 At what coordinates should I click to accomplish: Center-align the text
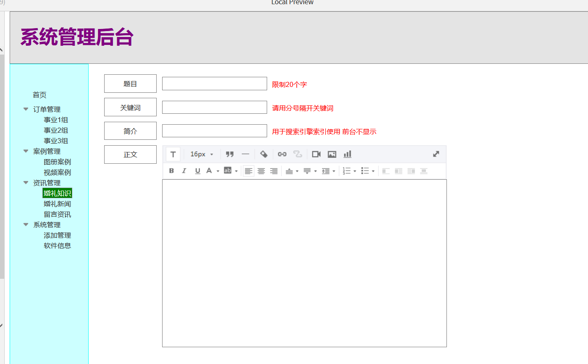[261, 171]
